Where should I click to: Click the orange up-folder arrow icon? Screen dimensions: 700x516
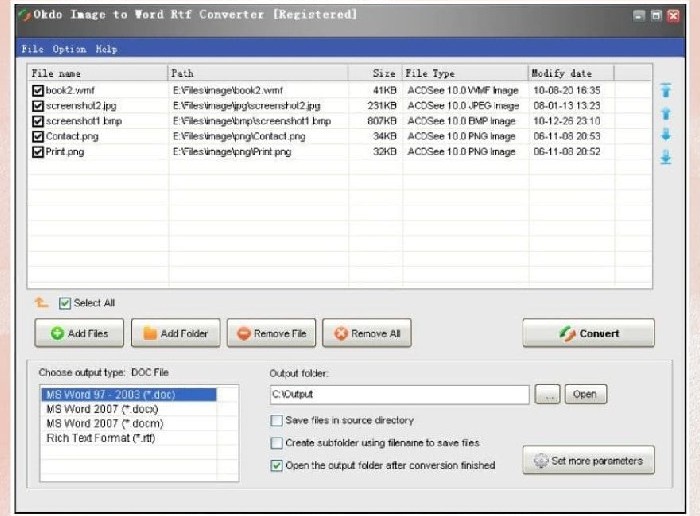pyautogui.click(x=42, y=303)
